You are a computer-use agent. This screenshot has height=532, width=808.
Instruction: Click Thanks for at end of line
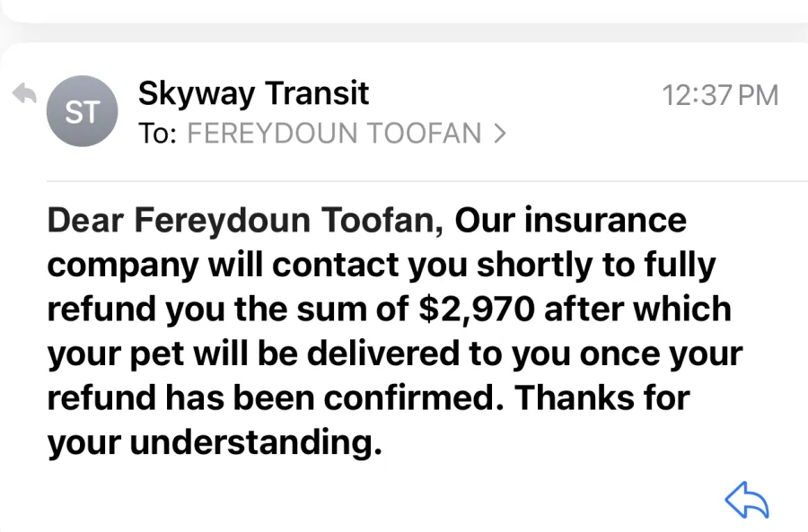pos(602,398)
